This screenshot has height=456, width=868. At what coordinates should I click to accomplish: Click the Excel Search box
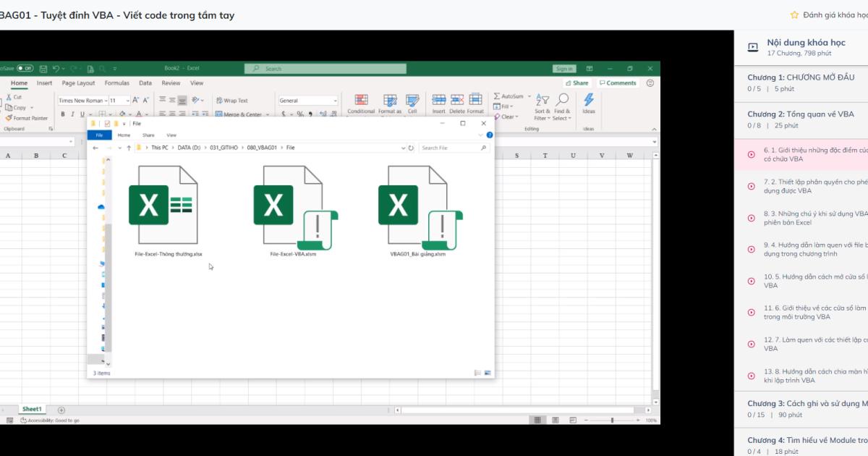325,69
